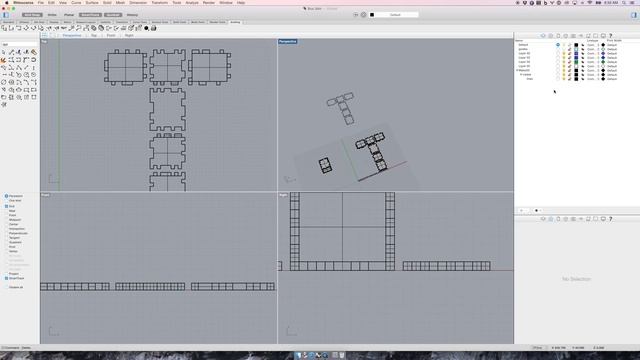Click Disable all in the osnap panel
Screen dimensions: 640x360
coord(16,287)
